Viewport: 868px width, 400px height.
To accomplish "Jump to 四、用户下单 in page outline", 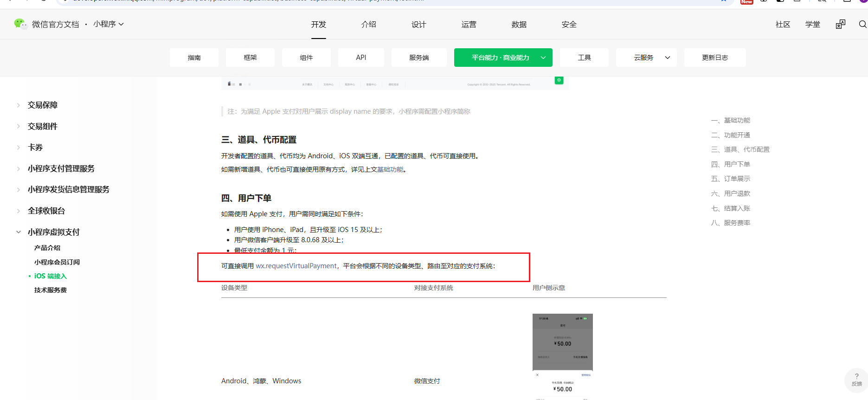I will coord(731,164).
